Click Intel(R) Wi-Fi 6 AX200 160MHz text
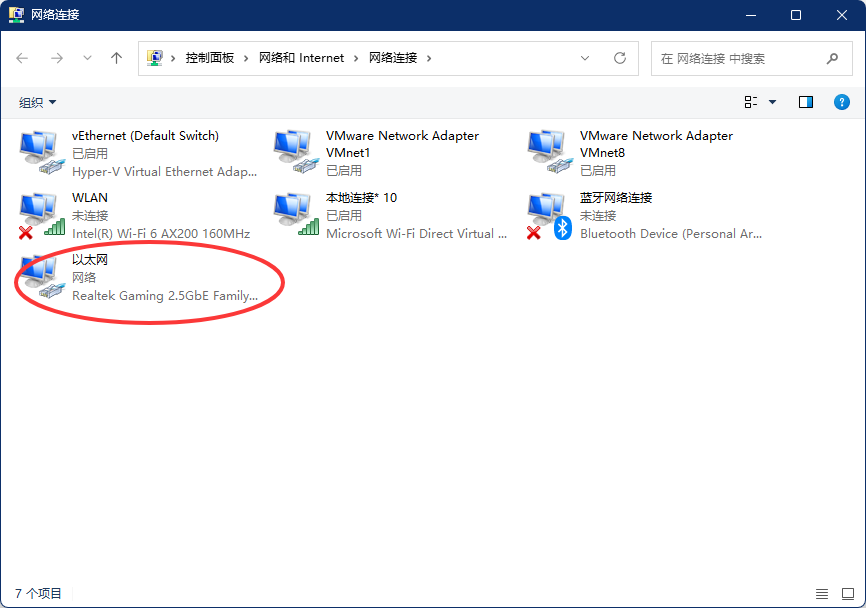Viewport: 866px width, 608px height. 161,234
